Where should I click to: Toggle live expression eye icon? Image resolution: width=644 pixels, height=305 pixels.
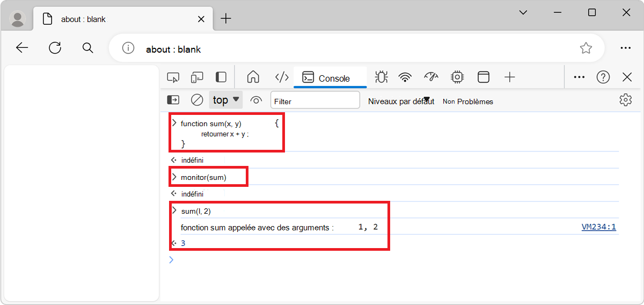pos(257,100)
